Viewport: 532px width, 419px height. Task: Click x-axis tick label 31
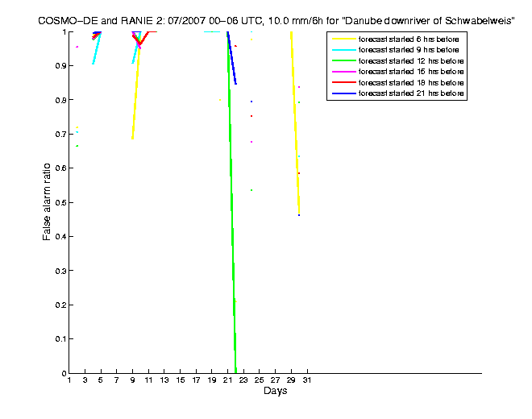point(307,380)
